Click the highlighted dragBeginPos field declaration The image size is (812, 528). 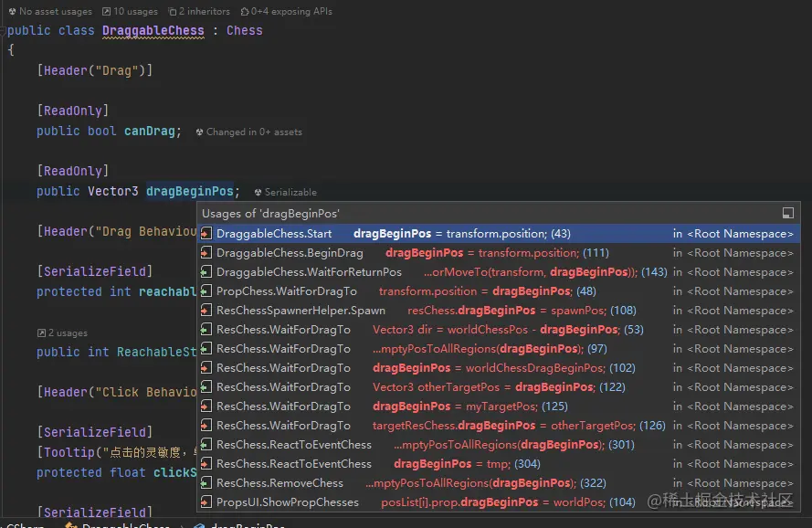pos(190,191)
